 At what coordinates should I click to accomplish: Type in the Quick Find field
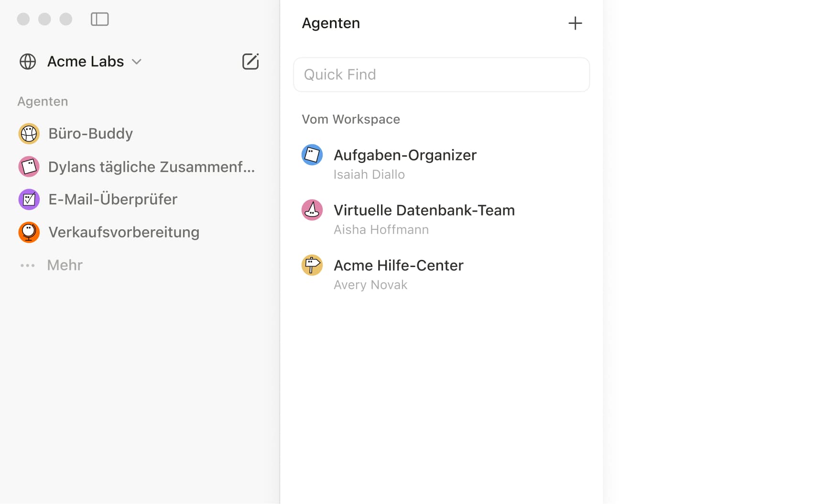[x=441, y=75]
